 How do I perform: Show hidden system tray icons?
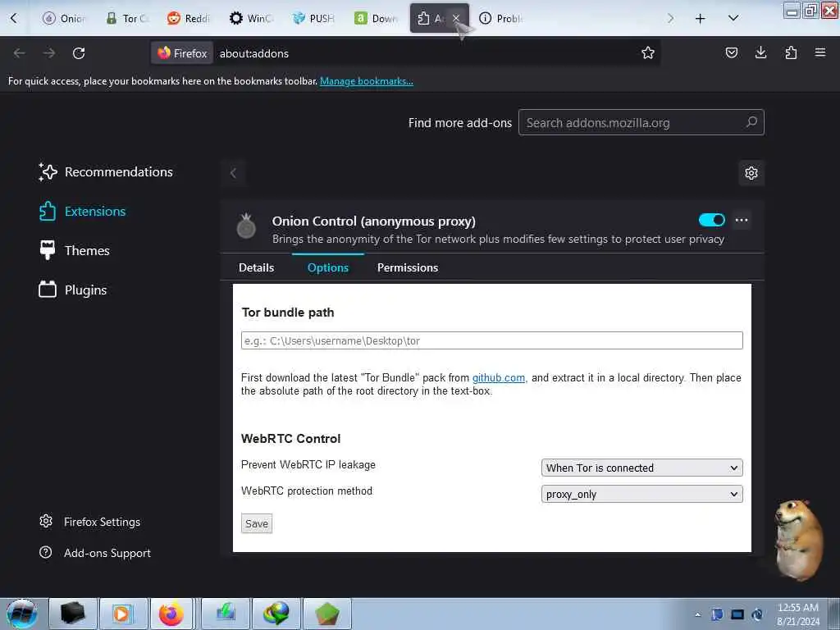tap(697, 614)
